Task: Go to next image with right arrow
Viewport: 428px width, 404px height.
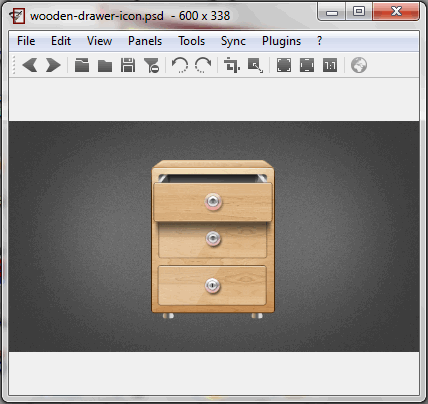Action: pos(53,65)
